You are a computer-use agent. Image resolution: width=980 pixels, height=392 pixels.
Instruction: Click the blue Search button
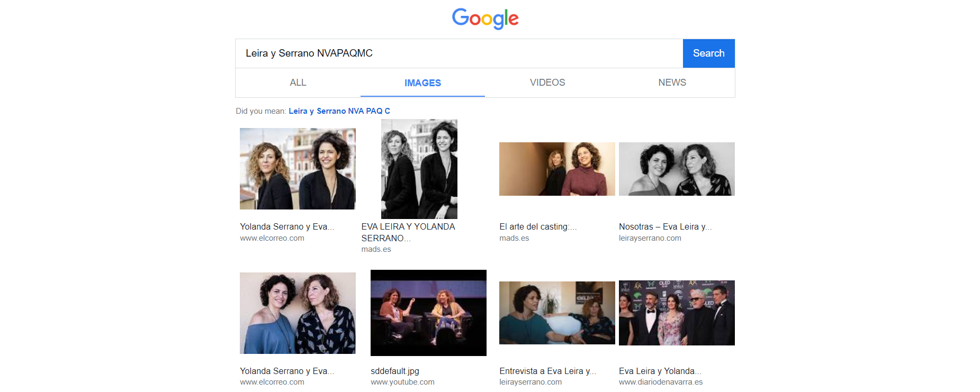coord(708,53)
